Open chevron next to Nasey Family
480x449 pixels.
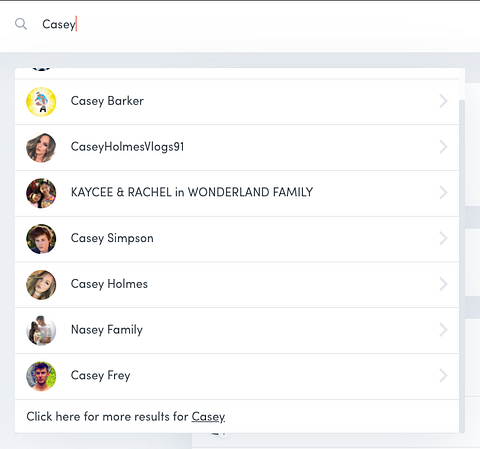443,330
